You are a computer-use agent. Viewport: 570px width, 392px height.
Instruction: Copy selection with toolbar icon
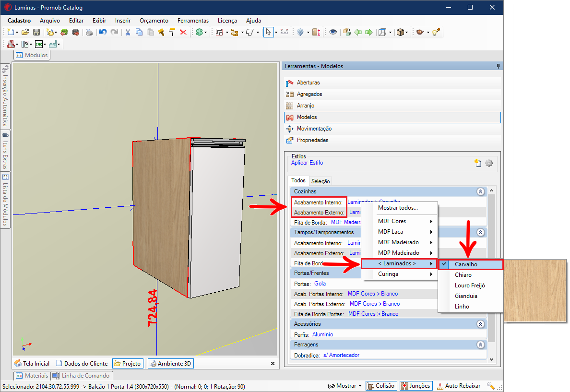tap(139, 32)
